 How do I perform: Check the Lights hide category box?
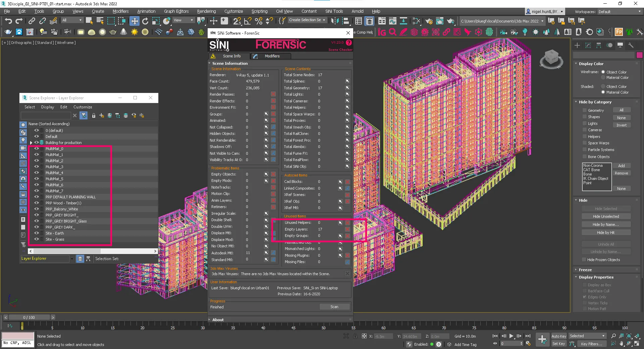(585, 123)
